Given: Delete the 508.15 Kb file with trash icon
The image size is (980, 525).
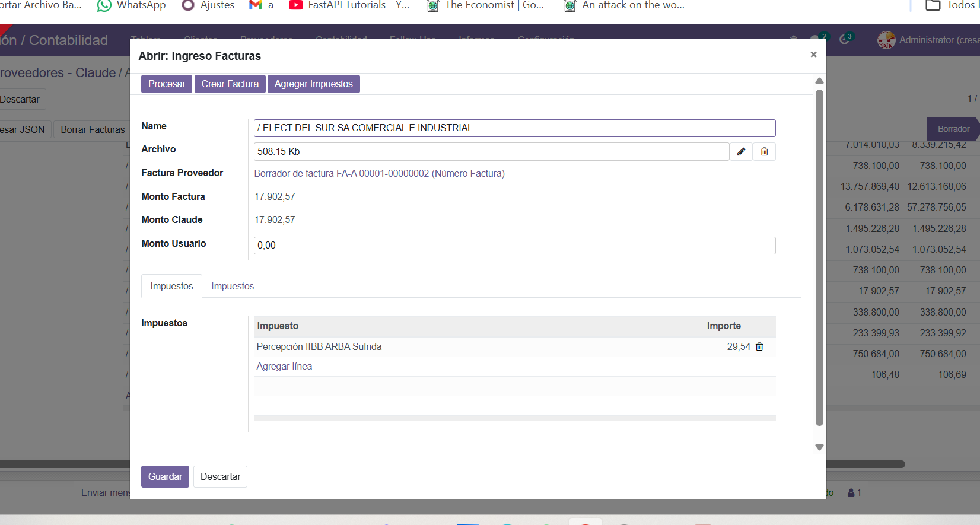Looking at the screenshot, I should [x=764, y=152].
